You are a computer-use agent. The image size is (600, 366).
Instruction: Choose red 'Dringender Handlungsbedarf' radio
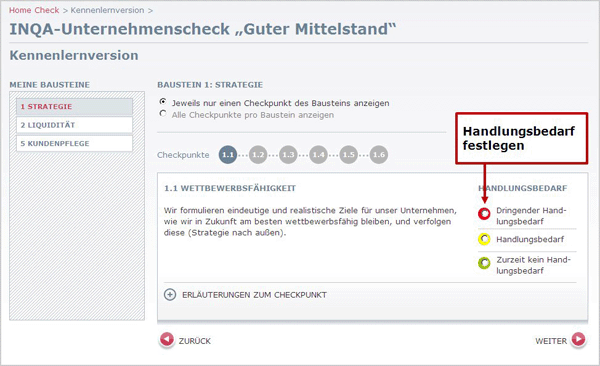click(484, 213)
